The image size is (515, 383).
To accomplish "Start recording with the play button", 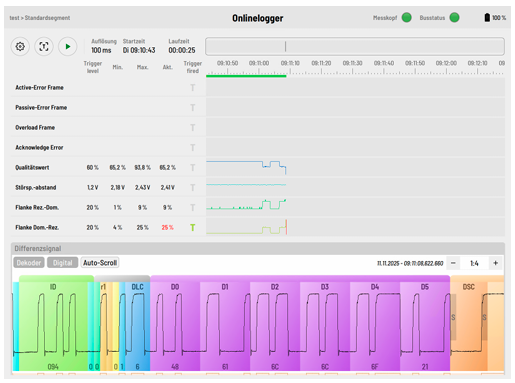I will (x=68, y=46).
